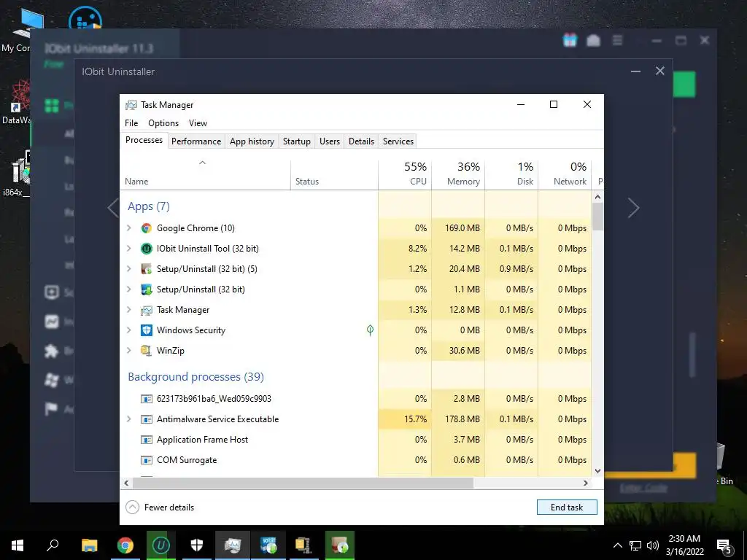Viewport: 747px width, 560px height.
Task: Select the 15.7% CPU cell
Action: 405,419
